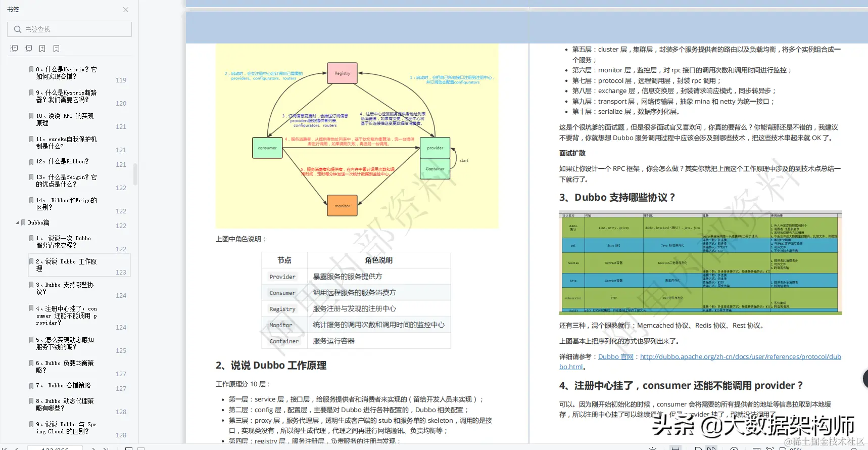This screenshot has width=868, height=450.
Task: Open bookmark 3、Dubbo 支持哪些协议
Action: pyautogui.click(x=65, y=288)
